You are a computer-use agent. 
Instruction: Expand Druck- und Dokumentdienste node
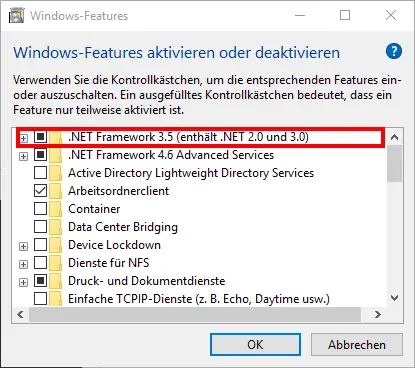(x=23, y=282)
